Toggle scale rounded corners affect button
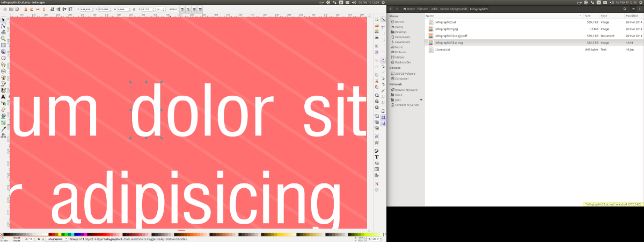 coord(188,9)
